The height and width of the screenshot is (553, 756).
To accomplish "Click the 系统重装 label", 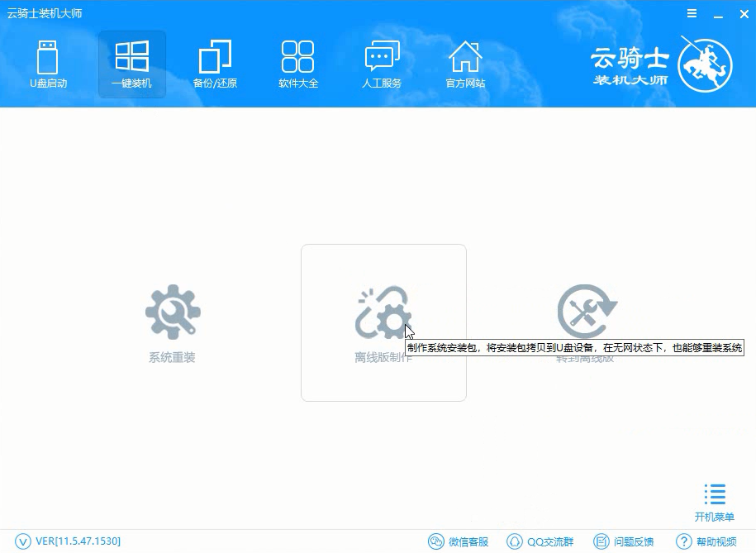I will pyautogui.click(x=172, y=358).
